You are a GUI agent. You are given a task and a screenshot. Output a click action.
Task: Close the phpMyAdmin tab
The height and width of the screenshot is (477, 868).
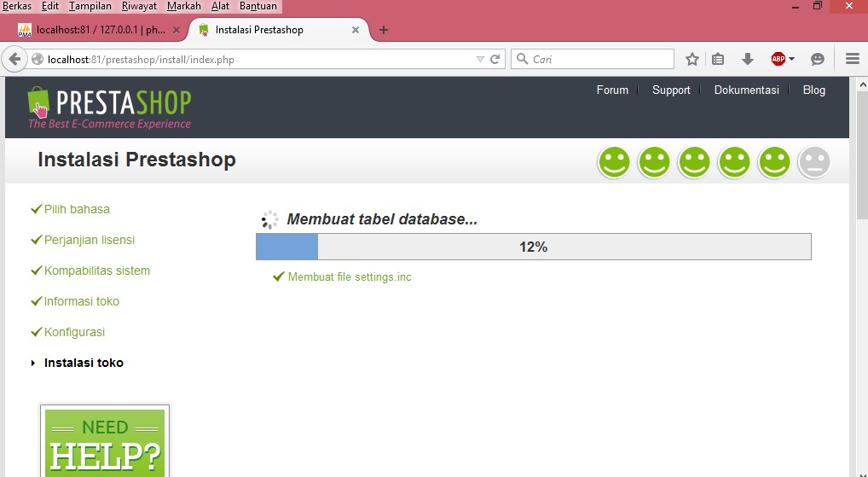[x=176, y=30]
